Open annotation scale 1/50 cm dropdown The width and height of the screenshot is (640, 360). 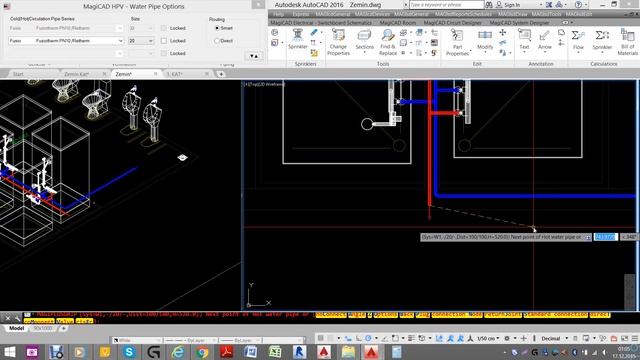[x=488, y=338]
